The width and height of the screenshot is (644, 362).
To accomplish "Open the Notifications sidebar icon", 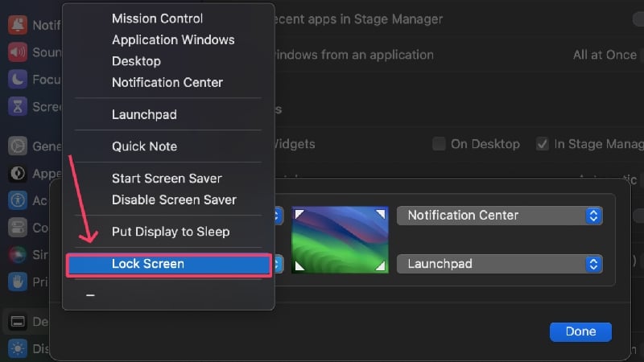I will point(18,25).
